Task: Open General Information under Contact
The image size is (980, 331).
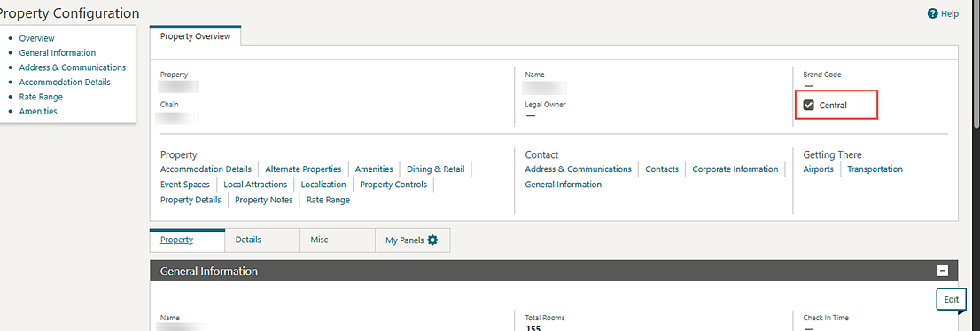Action: (564, 185)
